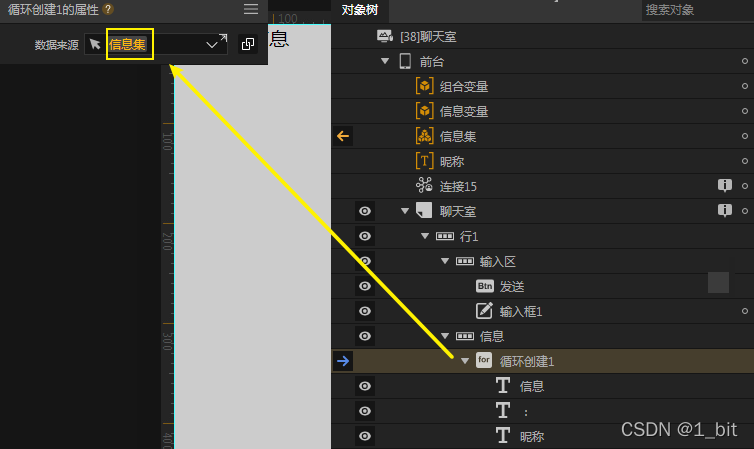
Task: Select the 连接15 tree row
Action: pos(542,186)
